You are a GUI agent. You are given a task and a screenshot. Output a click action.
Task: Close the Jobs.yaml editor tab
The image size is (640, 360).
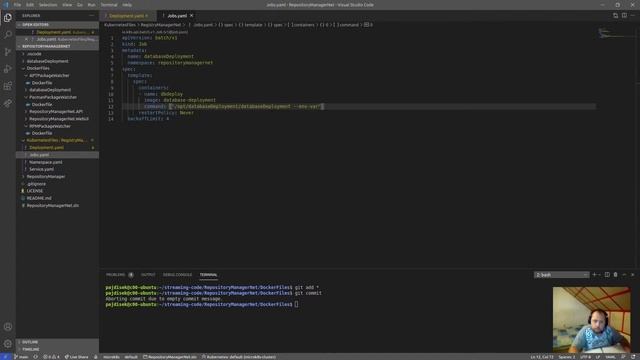[x=191, y=16]
